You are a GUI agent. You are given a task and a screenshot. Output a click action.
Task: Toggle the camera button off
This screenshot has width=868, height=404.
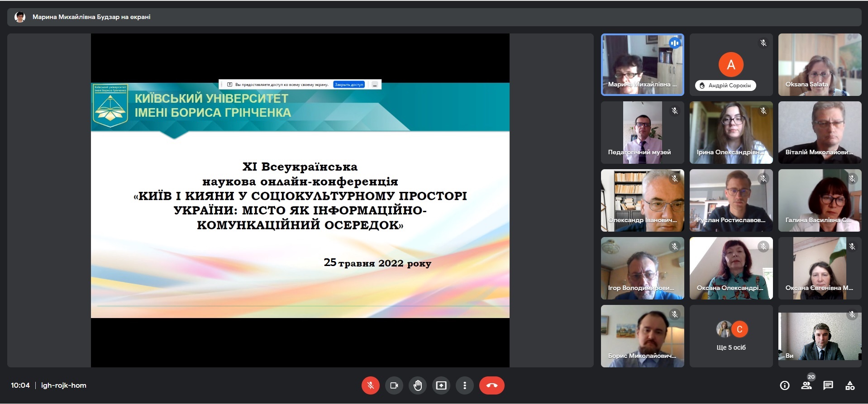click(394, 385)
